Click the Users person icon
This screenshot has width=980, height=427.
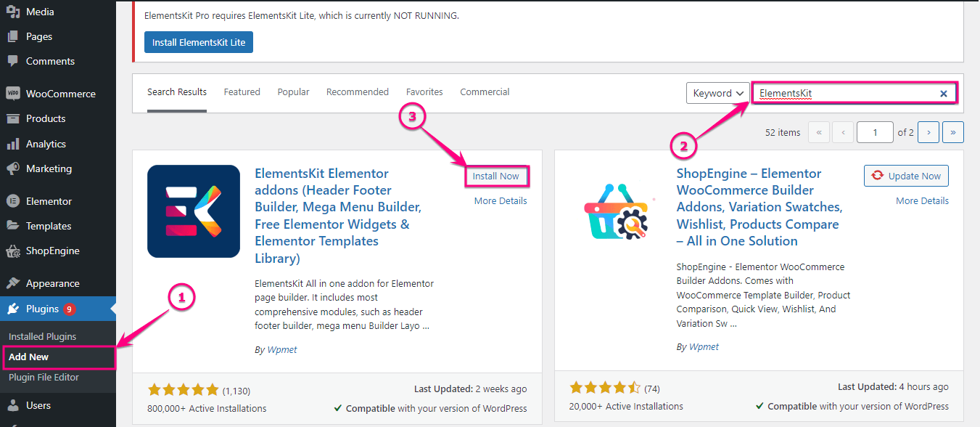click(x=13, y=405)
